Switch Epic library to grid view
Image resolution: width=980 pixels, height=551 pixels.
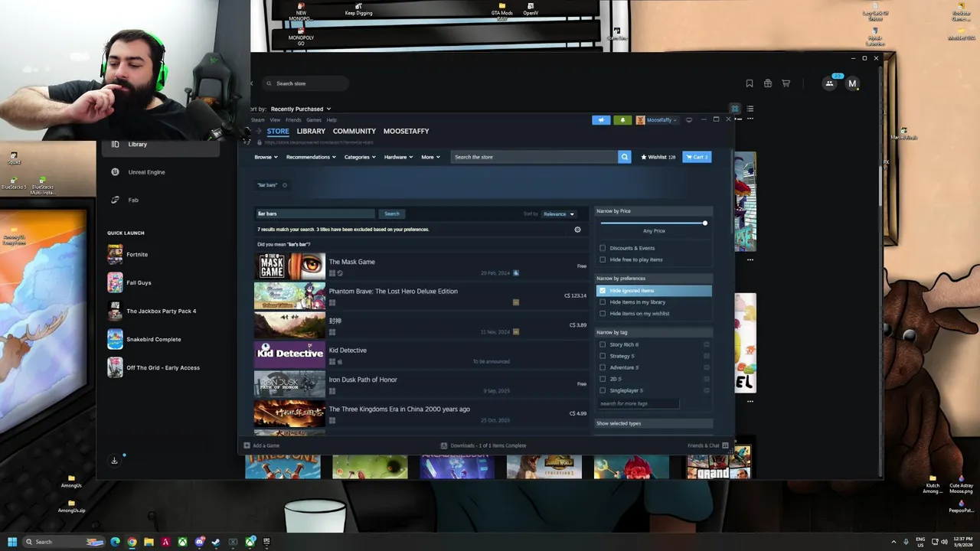coord(735,109)
